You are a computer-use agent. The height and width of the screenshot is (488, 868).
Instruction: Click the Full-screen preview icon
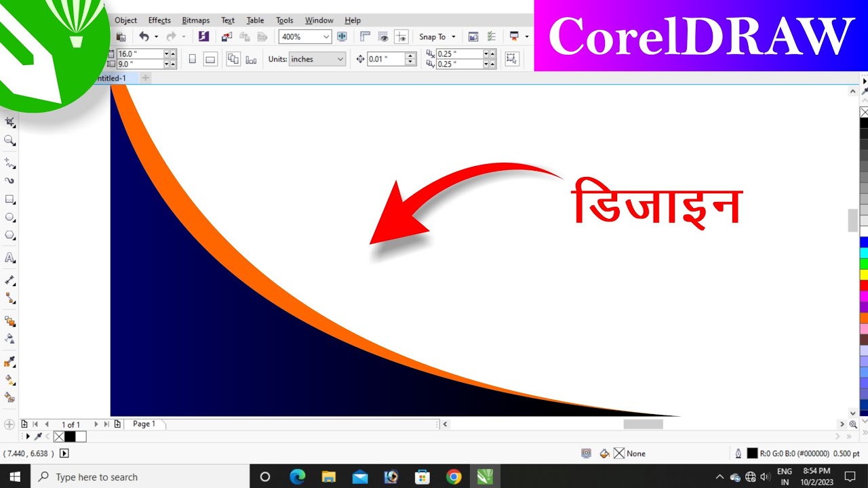(x=342, y=37)
